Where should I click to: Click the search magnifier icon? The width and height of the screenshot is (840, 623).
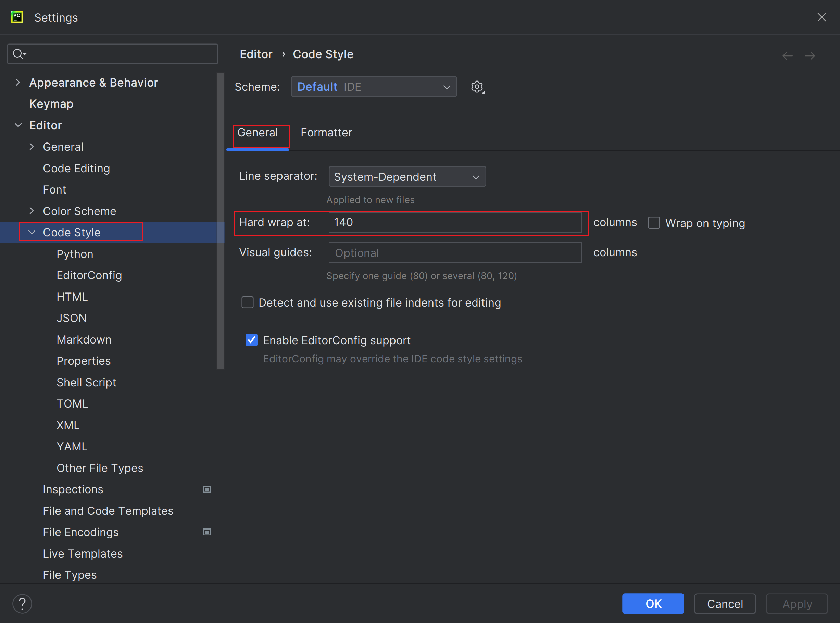coord(18,54)
